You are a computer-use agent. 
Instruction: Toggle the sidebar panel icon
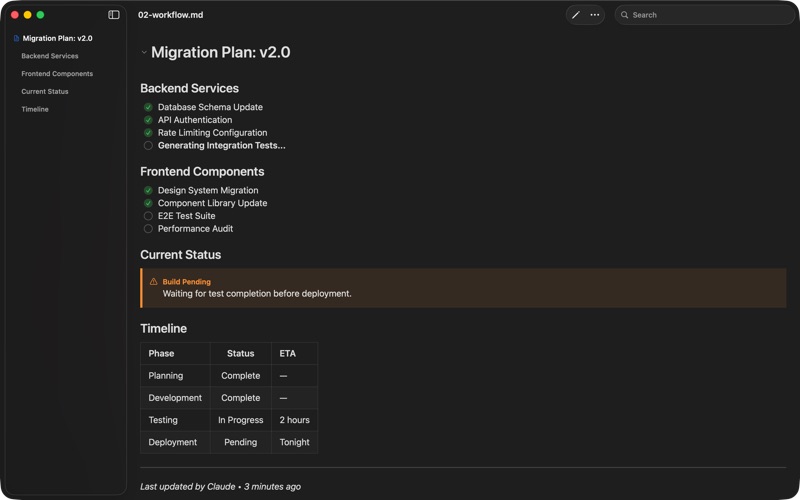coord(114,15)
